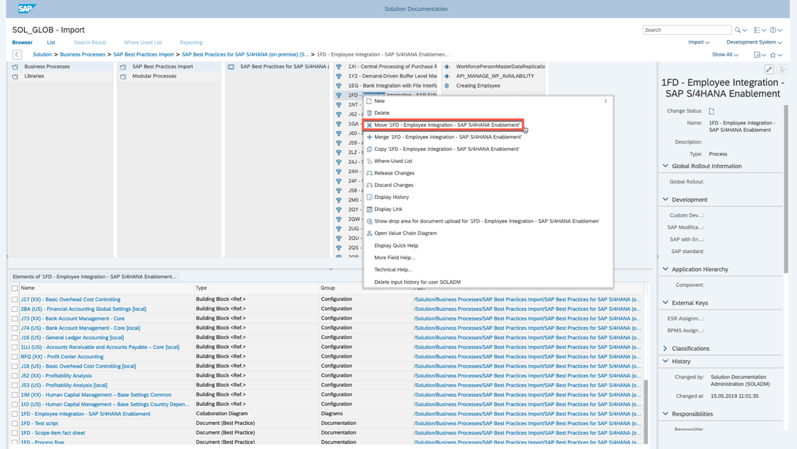The height and width of the screenshot is (449, 797).
Task: Click icon beside SAP Best Practices for SAP S/4HANA
Action: coord(231,67)
